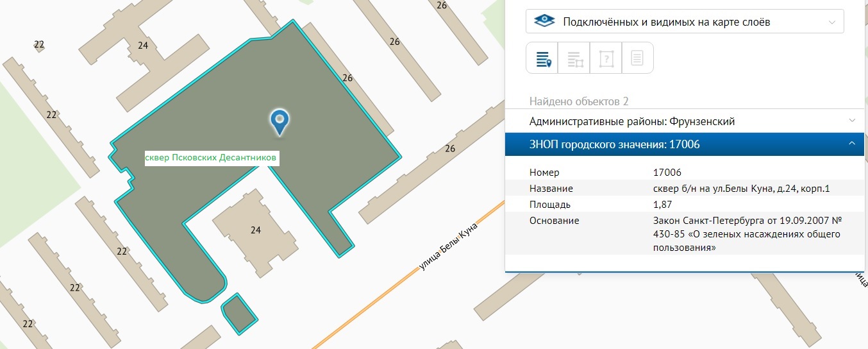The width and height of the screenshot is (868, 349).
Task: Click the Площадь value 1,87
Action: [x=664, y=205]
